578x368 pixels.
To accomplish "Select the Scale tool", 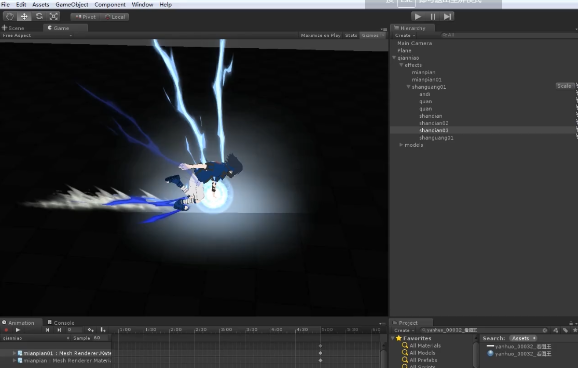I will (x=54, y=17).
